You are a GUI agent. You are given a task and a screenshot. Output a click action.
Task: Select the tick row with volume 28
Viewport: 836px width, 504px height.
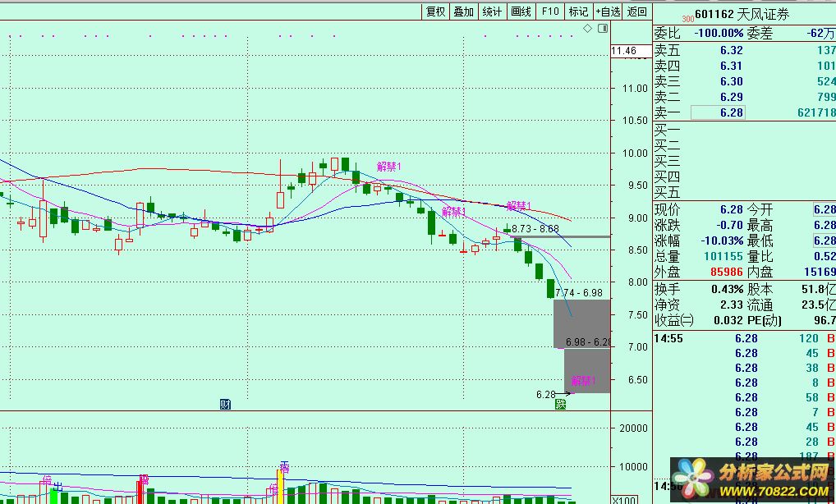click(x=744, y=442)
